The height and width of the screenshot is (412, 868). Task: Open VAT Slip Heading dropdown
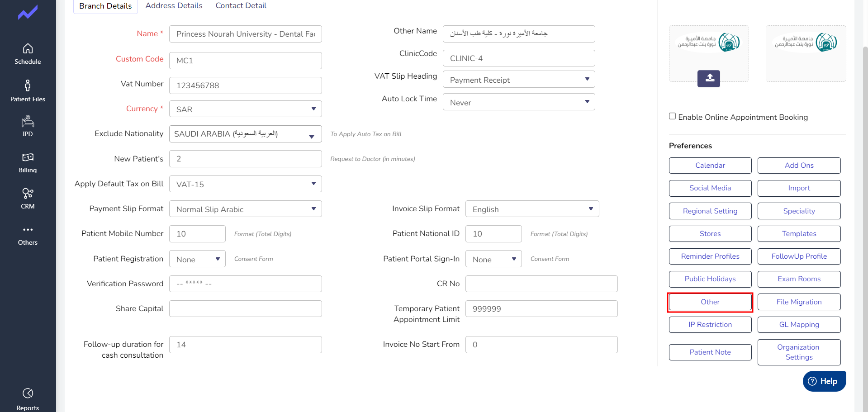point(519,80)
